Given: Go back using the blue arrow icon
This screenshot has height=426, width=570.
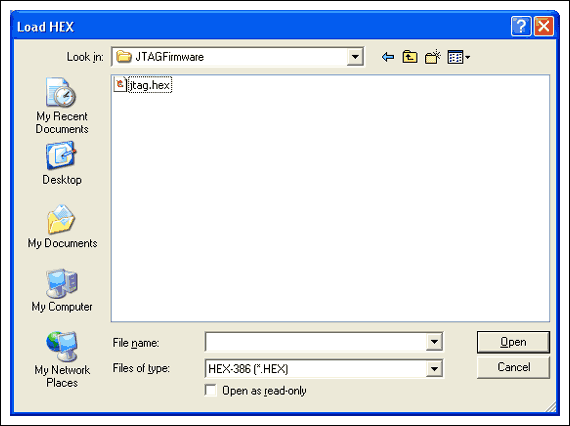Looking at the screenshot, I should pos(388,57).
